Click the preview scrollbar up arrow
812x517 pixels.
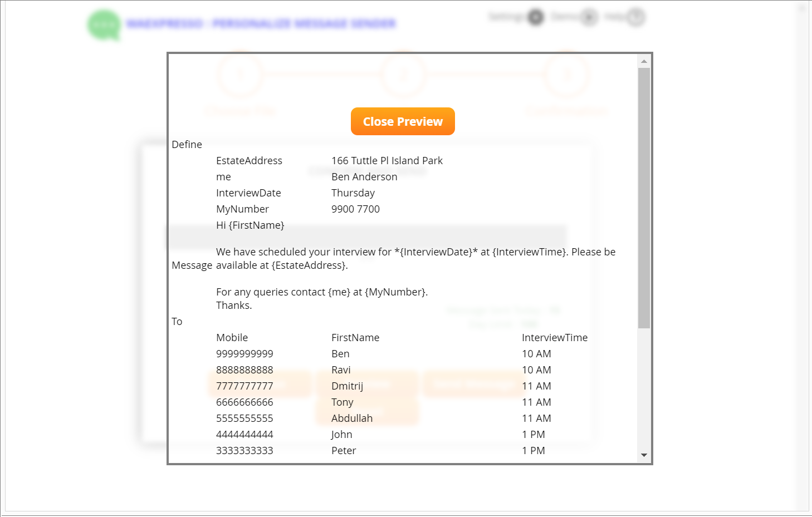(x=644, y=61)
